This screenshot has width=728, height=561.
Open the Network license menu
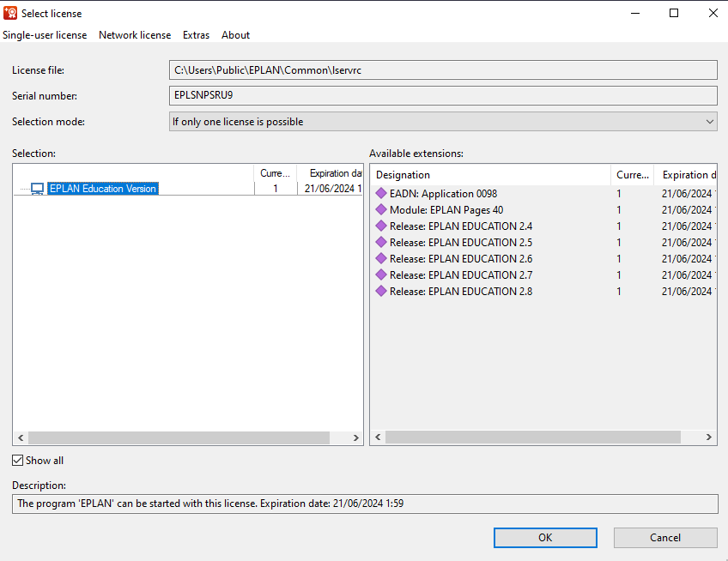pyautogui.click(x=135, y=35)
